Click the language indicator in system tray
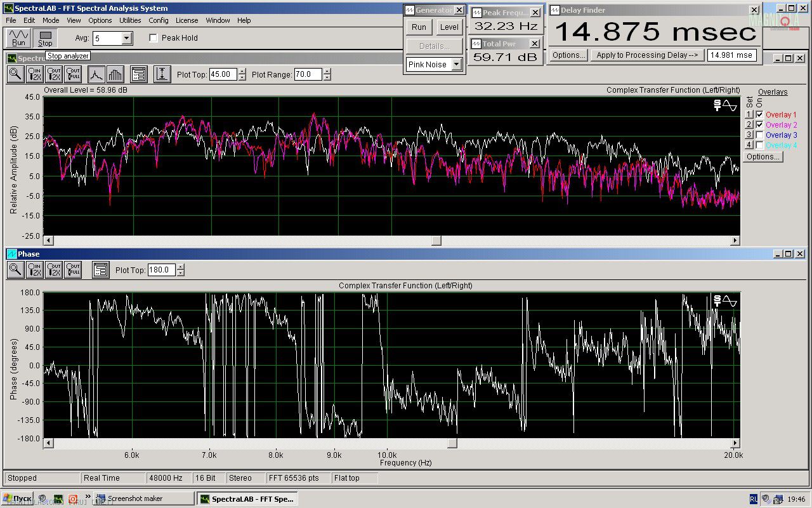This screenshot has height=508, width=812. click(754, 498)
